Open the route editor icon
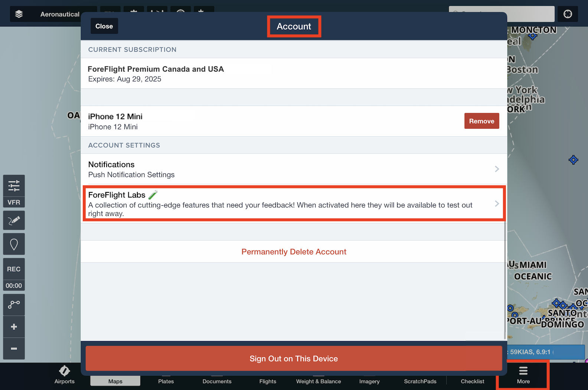 [x=14, y=305]
